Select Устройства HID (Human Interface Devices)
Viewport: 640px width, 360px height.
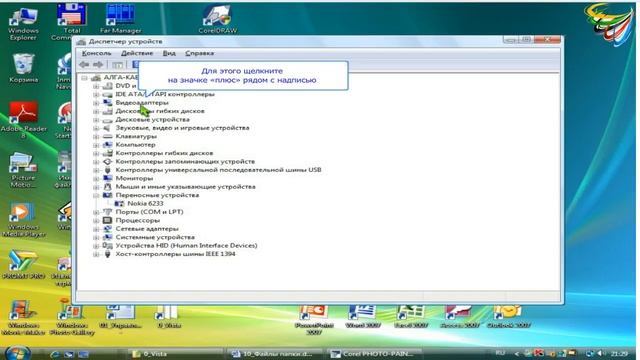[186, 246]
